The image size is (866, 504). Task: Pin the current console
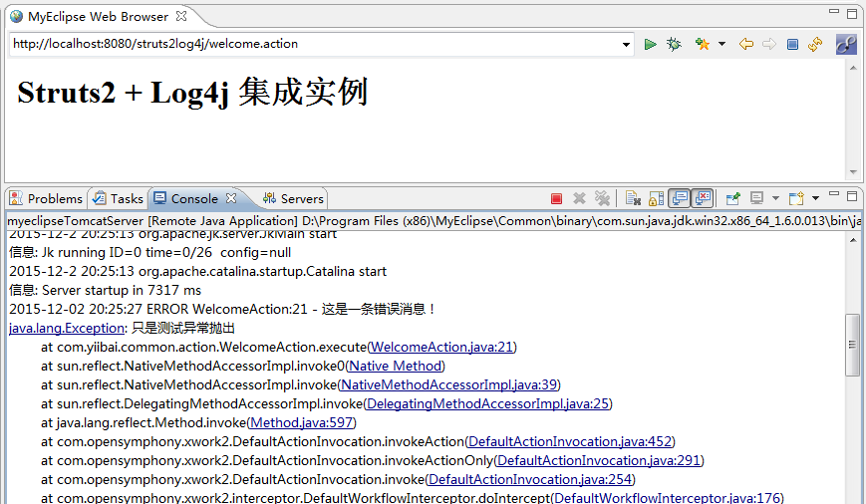pos(732,198)
